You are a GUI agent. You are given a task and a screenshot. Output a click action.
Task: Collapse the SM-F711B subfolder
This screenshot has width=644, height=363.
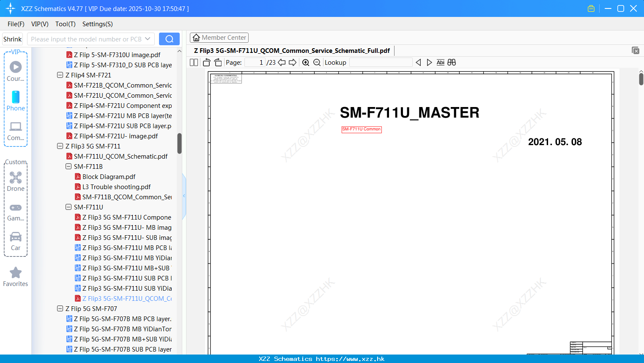click(69, 166)
